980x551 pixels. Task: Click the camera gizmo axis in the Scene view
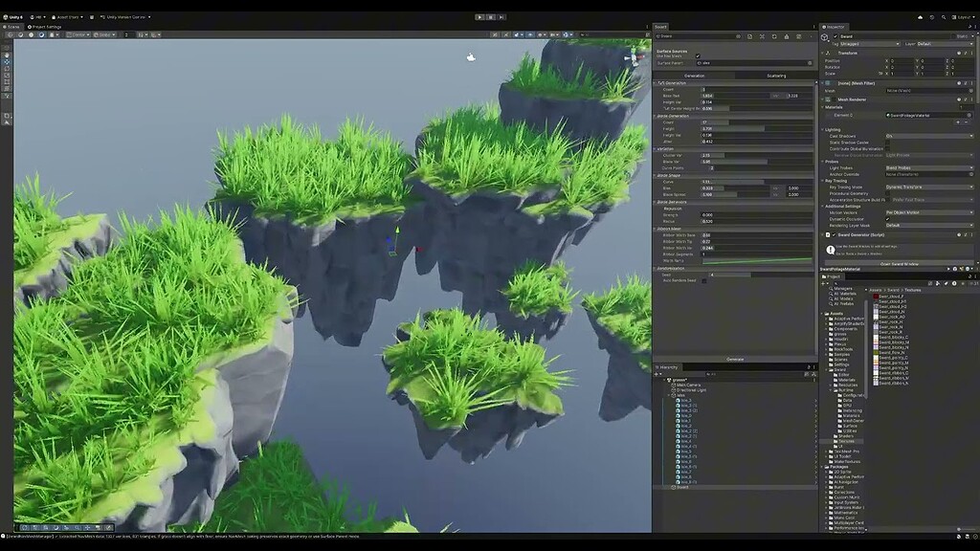pos(633,55)
